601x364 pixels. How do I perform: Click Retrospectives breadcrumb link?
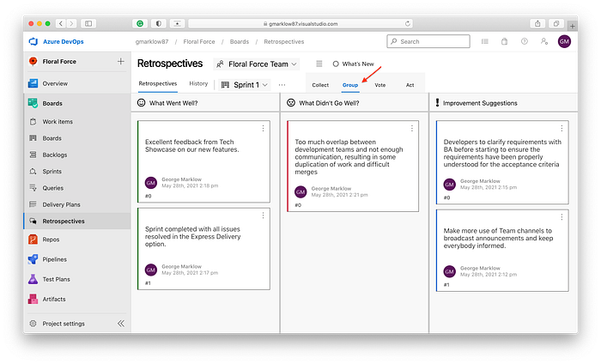point(284,41)
